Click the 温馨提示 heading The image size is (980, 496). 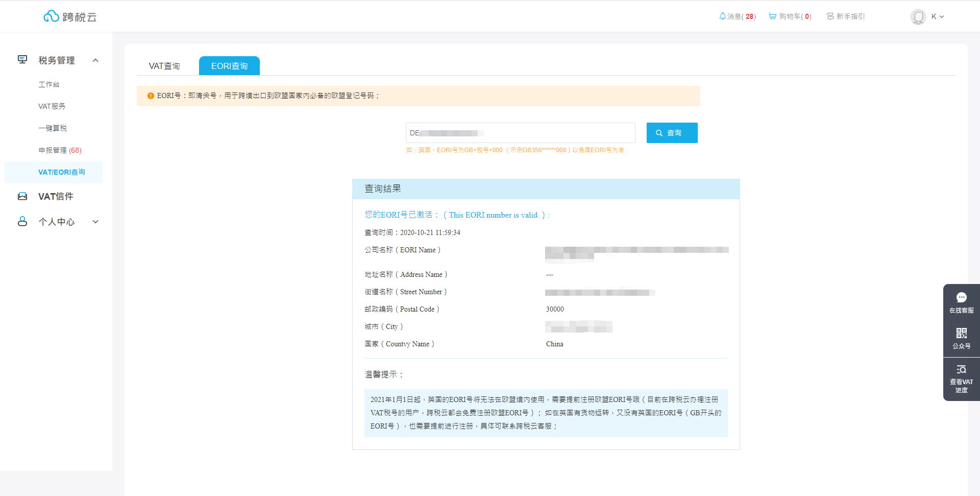[x=384, y=374]
